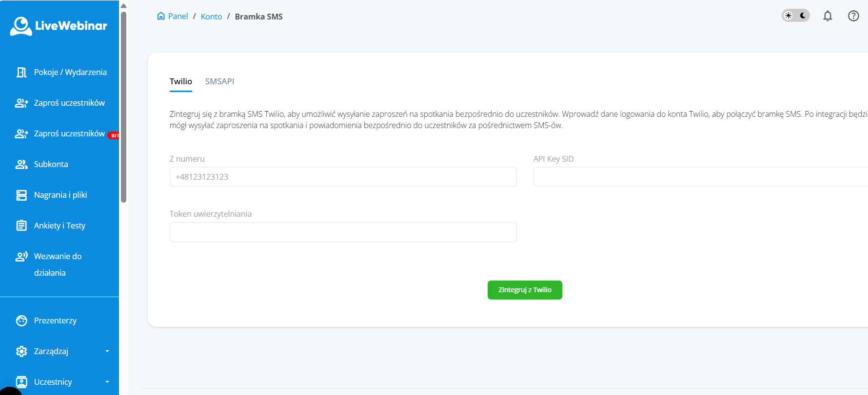The image size is (868, 395).
Task: Open notifications bell
Action: coord(828,16)
